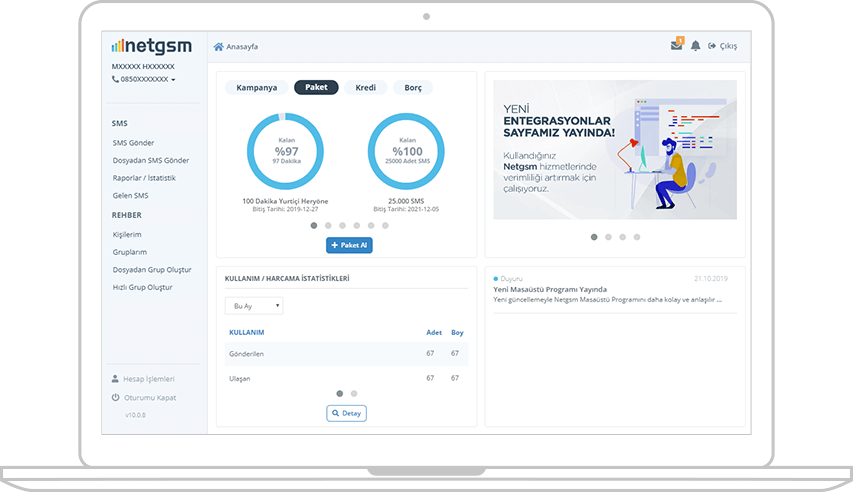Open Hesap İşlemleri
This screenshot has width=853, height=492.
(143, 379)
